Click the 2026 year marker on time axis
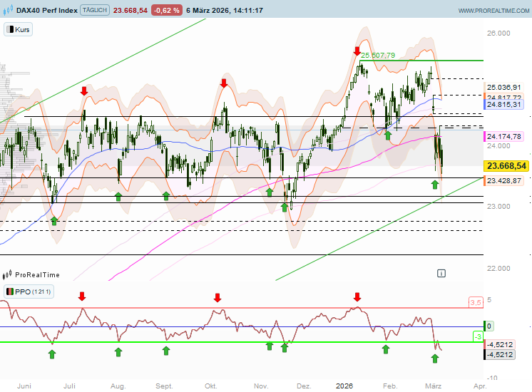 pyautogui.click(x=344, y=385)
